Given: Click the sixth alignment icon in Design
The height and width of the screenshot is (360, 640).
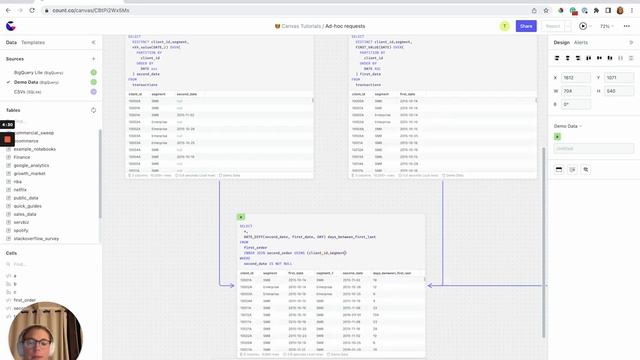Looking at the screenshot, I should [610, 58].
